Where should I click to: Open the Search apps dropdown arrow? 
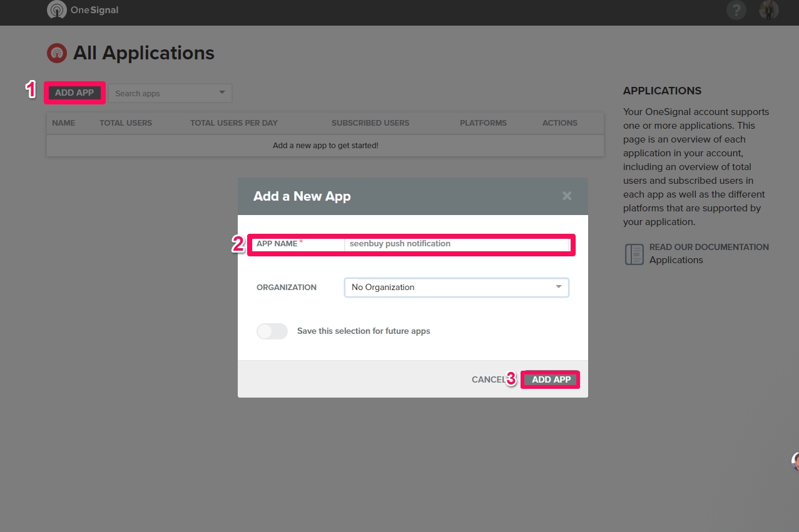pos(221,93)
